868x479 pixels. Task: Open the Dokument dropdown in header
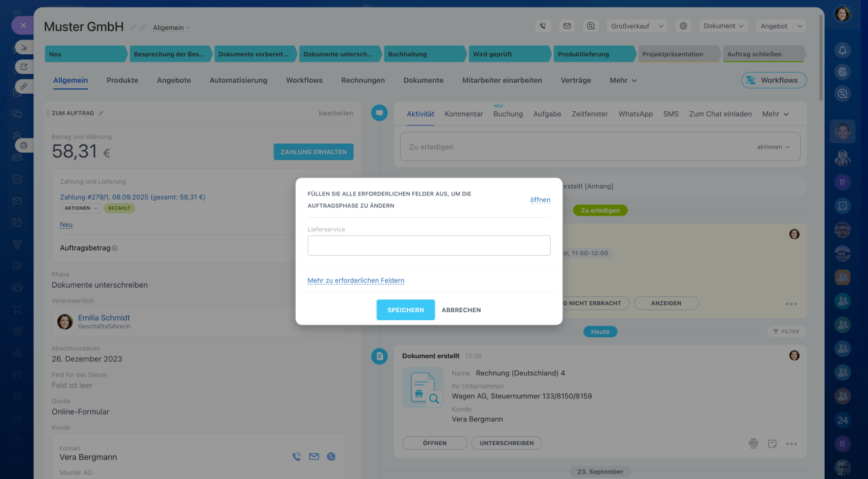point(724,26)
